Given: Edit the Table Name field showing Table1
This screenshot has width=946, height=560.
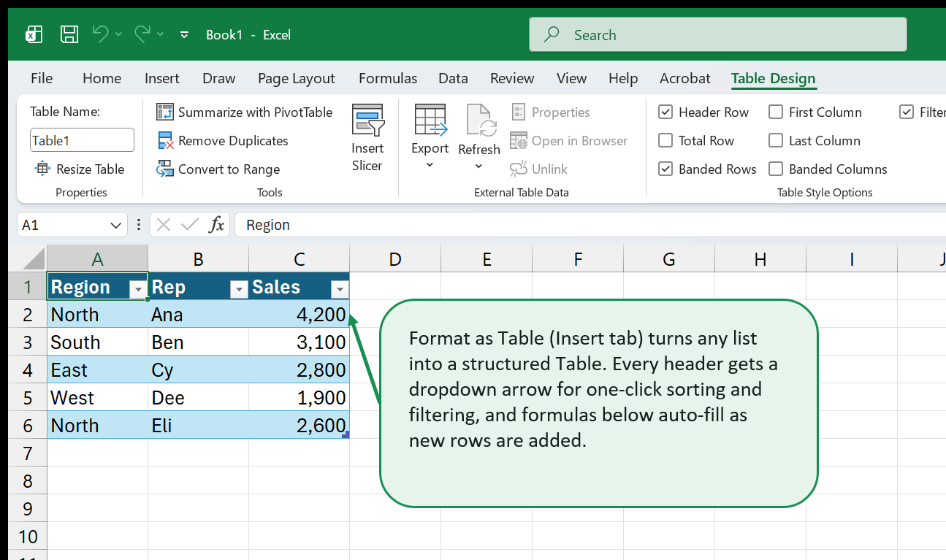Looking at the screenshot, I should tap(82, 140).
